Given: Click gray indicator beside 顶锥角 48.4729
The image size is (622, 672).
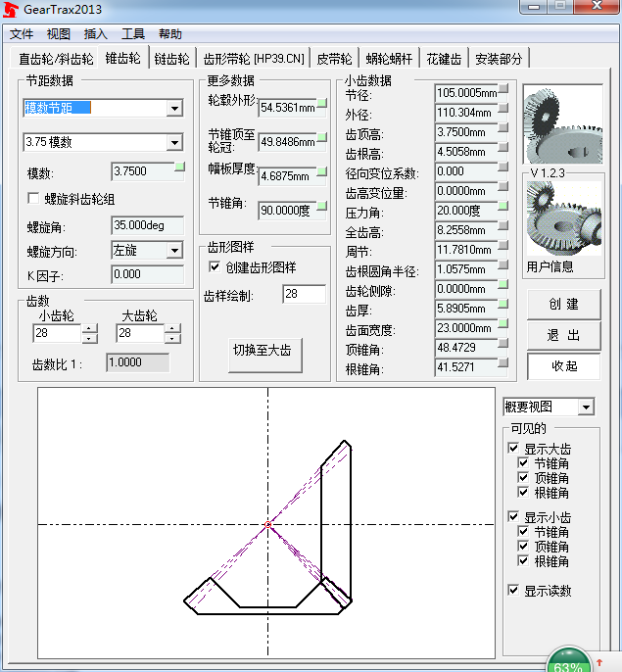Looking at the screenshot, I should [x=503, y=343].
